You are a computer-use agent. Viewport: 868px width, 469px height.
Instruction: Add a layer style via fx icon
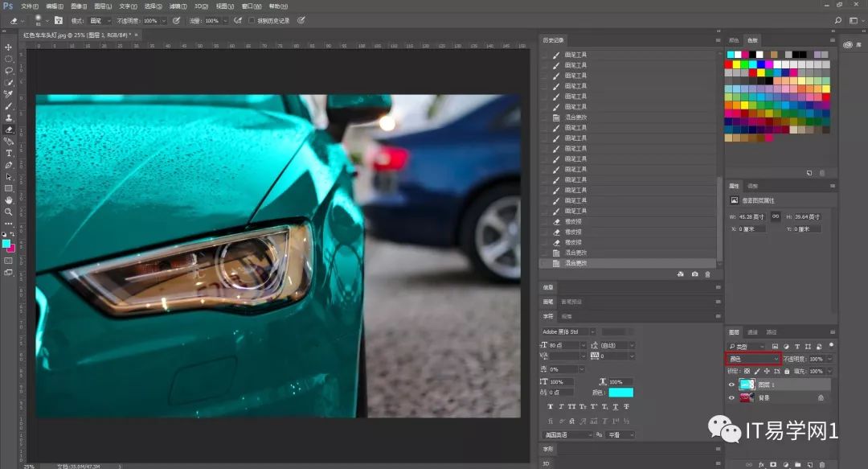tap(760, 464)
